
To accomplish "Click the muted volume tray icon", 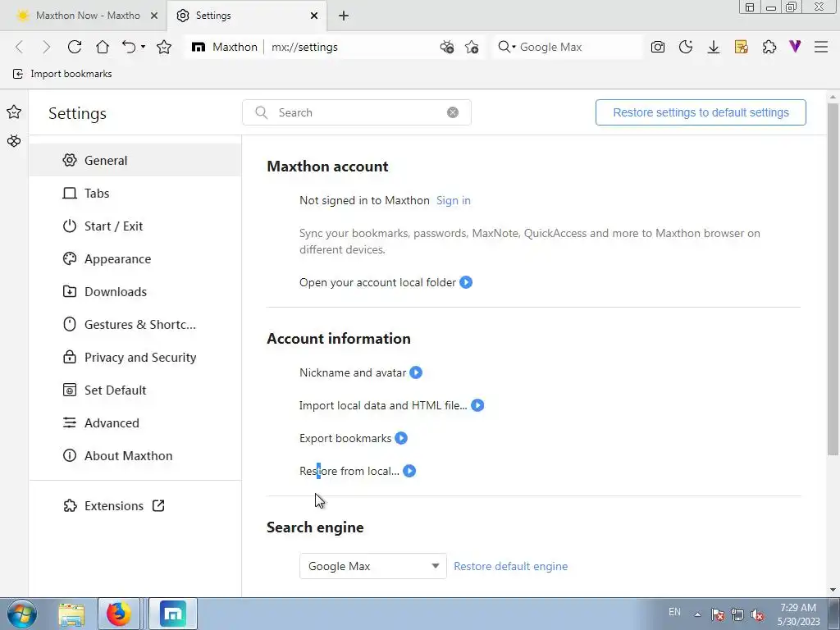I will coord(757,614).
